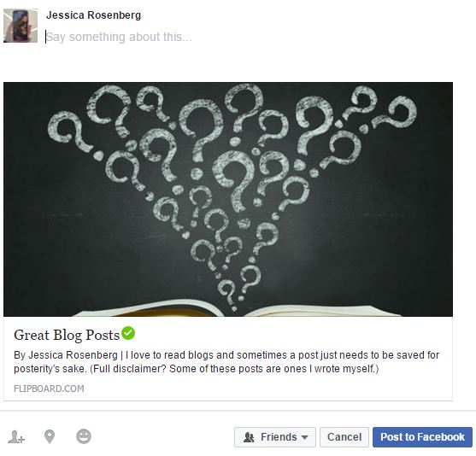476x456 pixels.
Task: Click the FLIPBOARD.COM source link
Action: (49, 389)
